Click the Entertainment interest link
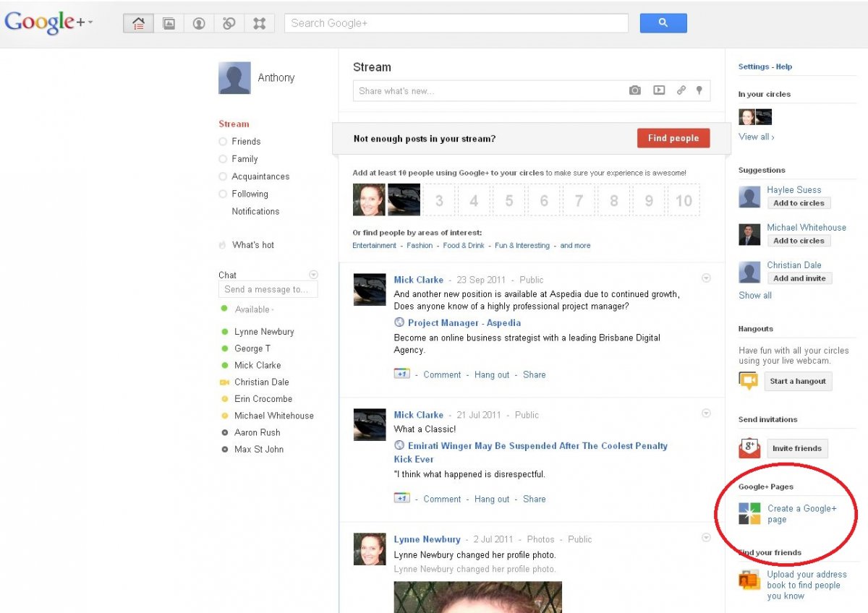The height and width of the screenshot is (613, 868). click(x=375, y=246)
